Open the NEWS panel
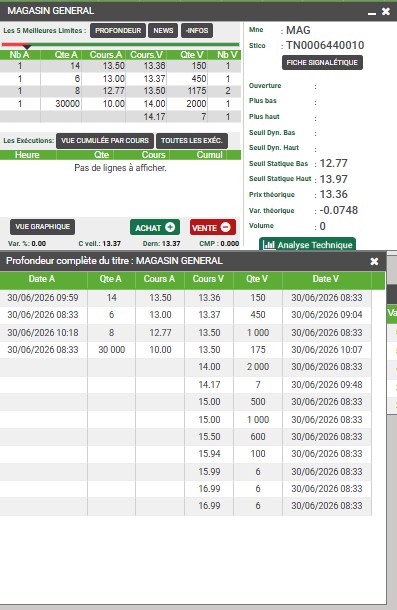The image size is (397, 610). tap(163, 31)
